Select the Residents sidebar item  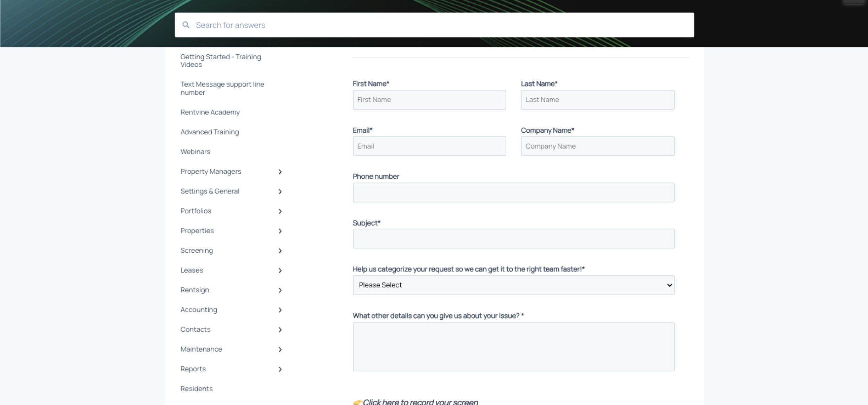click(x=196, y=389)
